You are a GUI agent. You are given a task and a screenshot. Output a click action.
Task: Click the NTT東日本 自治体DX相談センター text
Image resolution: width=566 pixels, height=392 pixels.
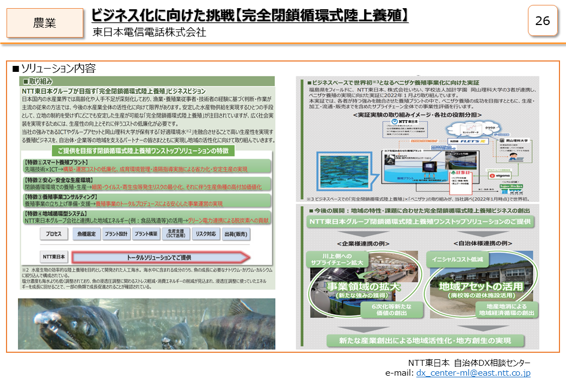[469, 363]
